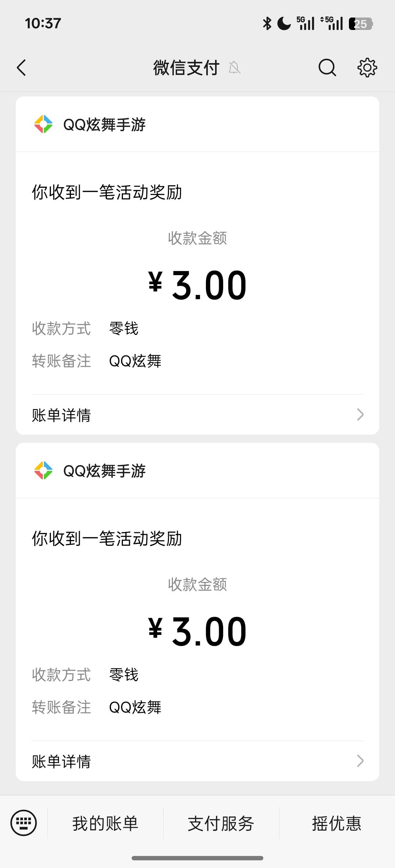Tap the first QQ炫舞手游 sender name
395x868 pixels.
[x=105, y=125]
